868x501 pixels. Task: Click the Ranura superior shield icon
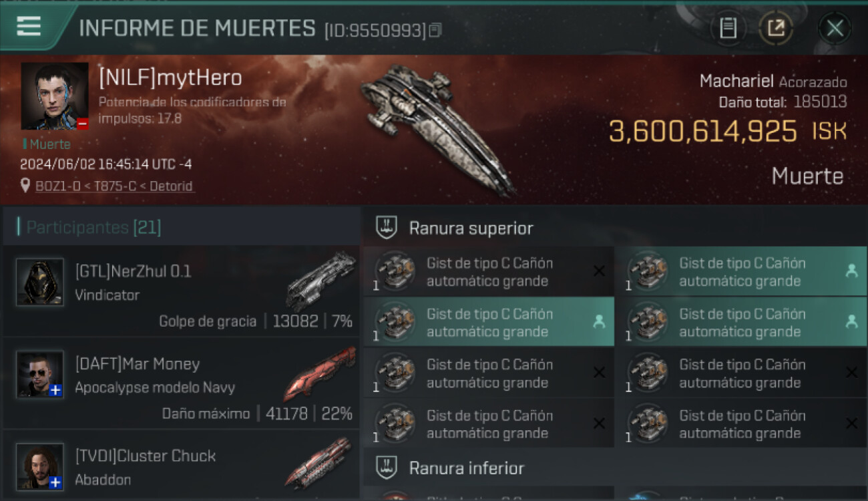click(x=386, y=228)
